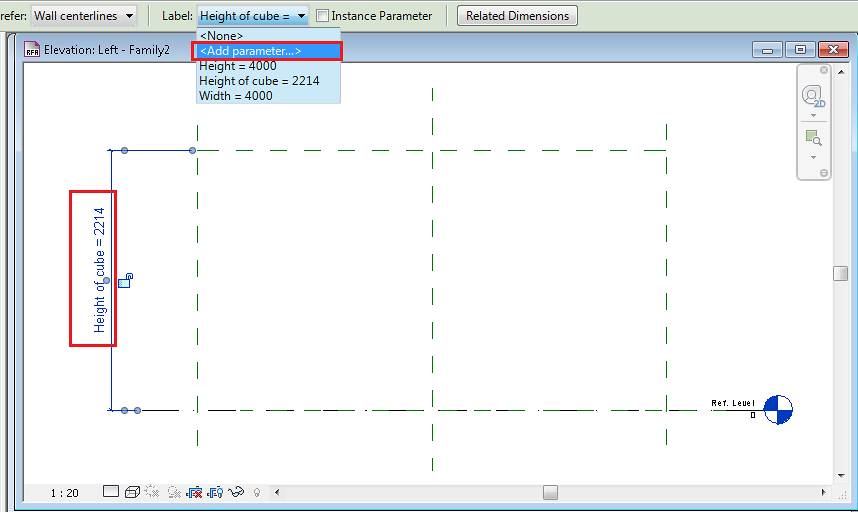Click the RFA family file icon in title bar
This screenshot has height=512, width=858.
(x=32, y=49)
